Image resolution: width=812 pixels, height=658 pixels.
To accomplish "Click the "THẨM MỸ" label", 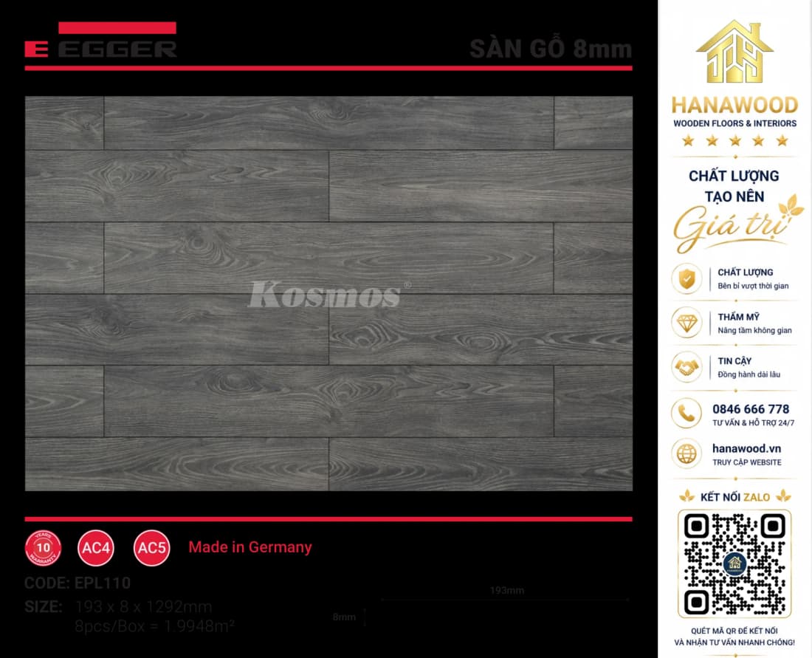I will point(738,317).
